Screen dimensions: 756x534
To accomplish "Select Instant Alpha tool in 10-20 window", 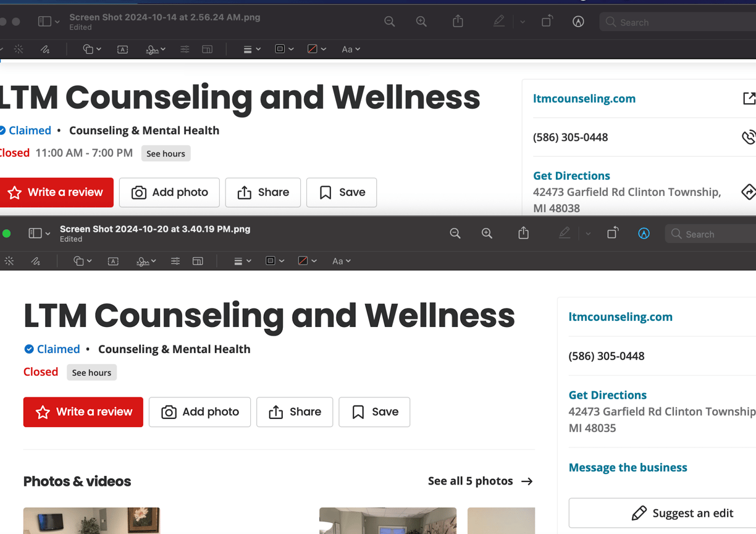I will click(x=9, y=261).
